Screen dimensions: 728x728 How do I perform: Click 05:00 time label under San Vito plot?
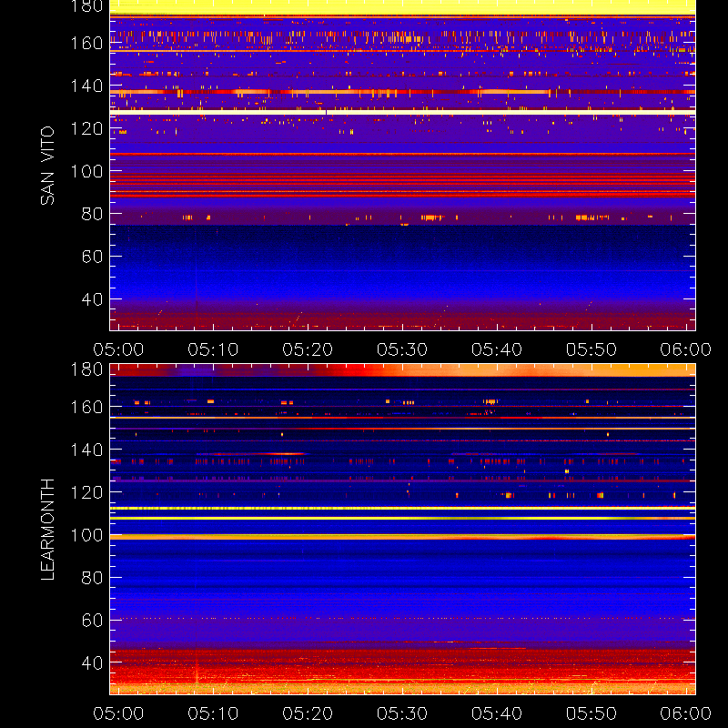click(118, 349)
